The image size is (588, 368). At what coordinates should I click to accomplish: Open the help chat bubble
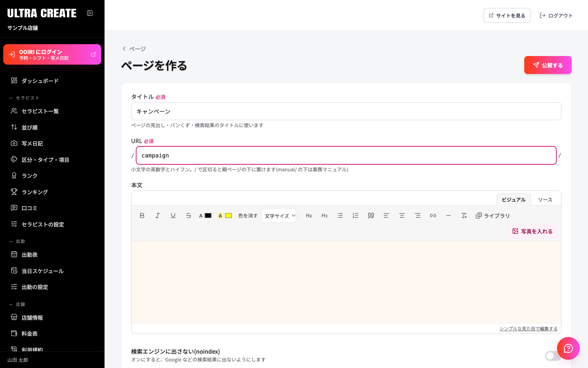click(x=568, y=348)
